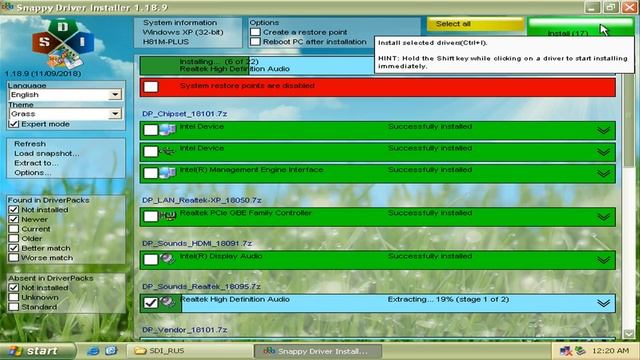Screen dimensions: 640x360
Task: Check the Older filter
Action: click(x=14, y=238)
